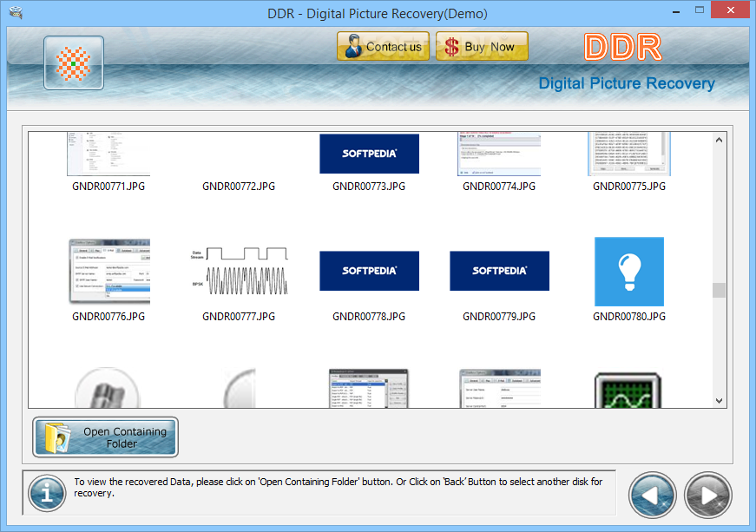Click the file name GNDR00773.JPG
This screenshot has width=756, height=532.
click(x=369, y=187)
